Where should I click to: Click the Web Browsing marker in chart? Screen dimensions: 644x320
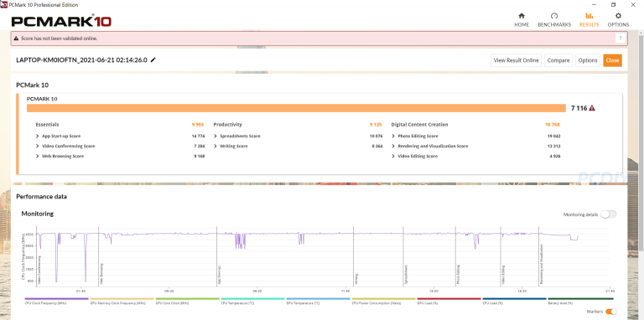101,274
